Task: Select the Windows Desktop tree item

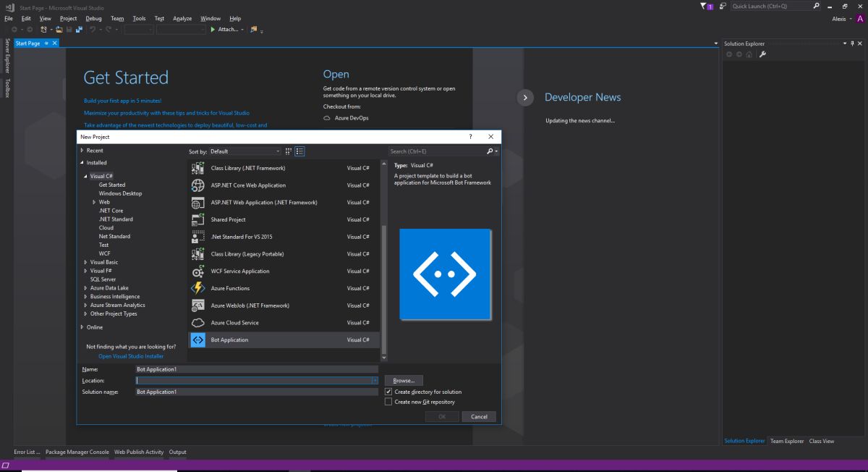Action: 120,193
